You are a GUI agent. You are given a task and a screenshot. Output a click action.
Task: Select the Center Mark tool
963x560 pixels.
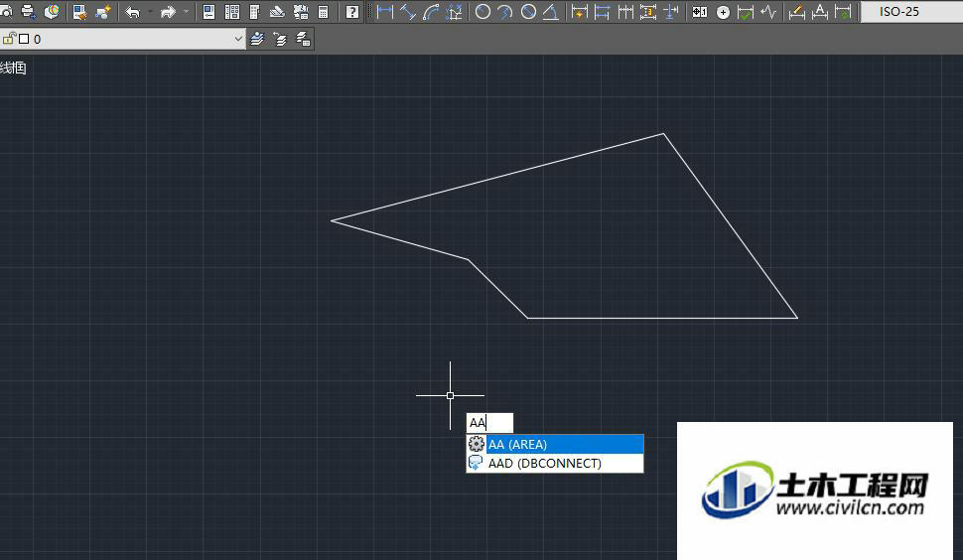tap(723, 12)
